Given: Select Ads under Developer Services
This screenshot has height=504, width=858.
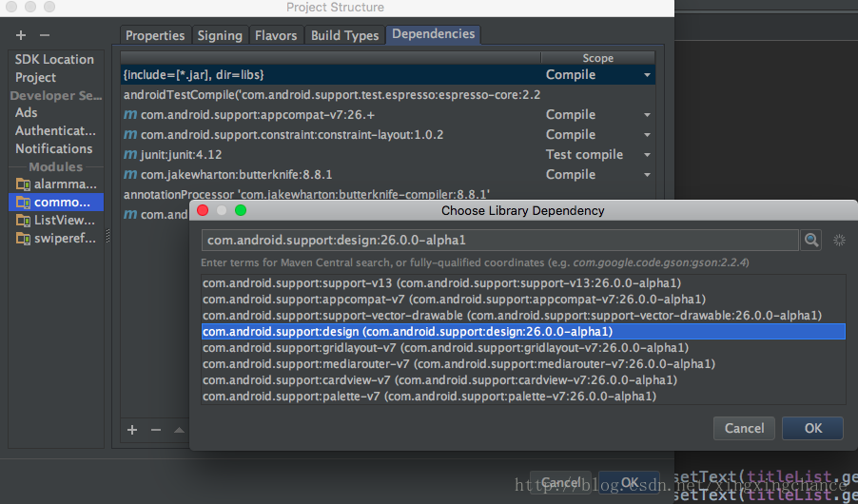Looking at the screenshot, I should tap(27, 113).
